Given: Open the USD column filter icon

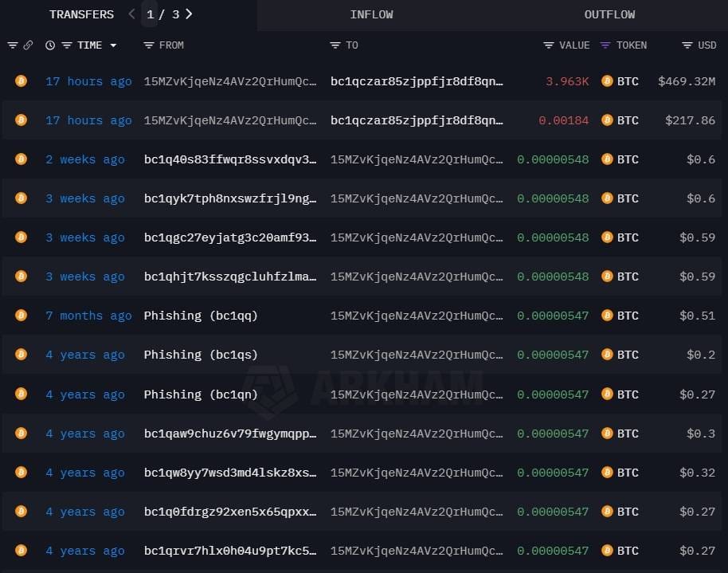Looking at the screenshot, I should [687, 45].
